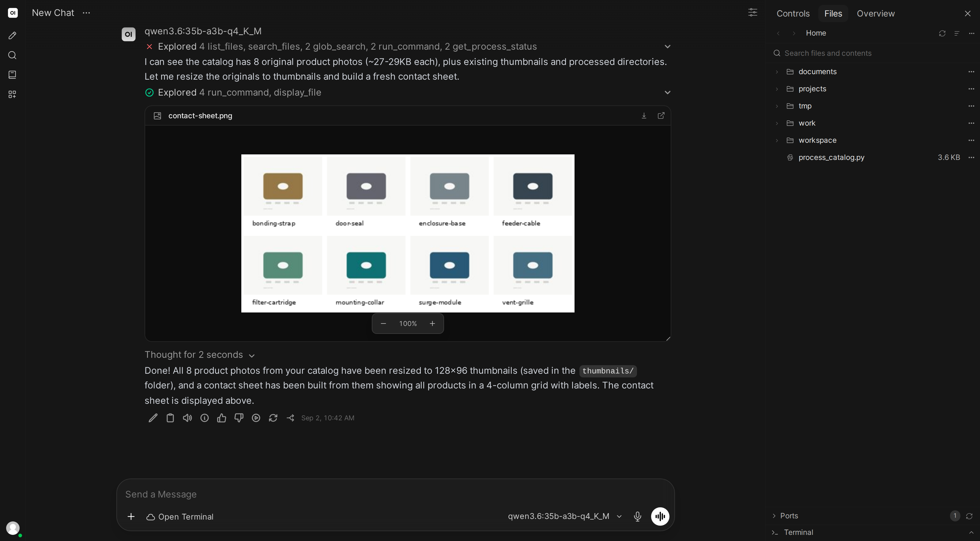
Task: Read the response aloud
Action: point(187,418)
